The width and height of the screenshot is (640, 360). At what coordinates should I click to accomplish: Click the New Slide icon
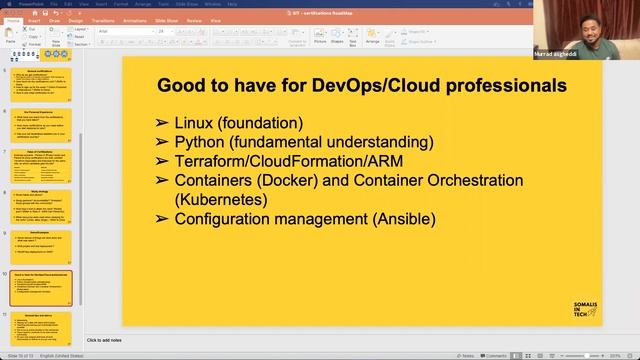pos(55,33)
